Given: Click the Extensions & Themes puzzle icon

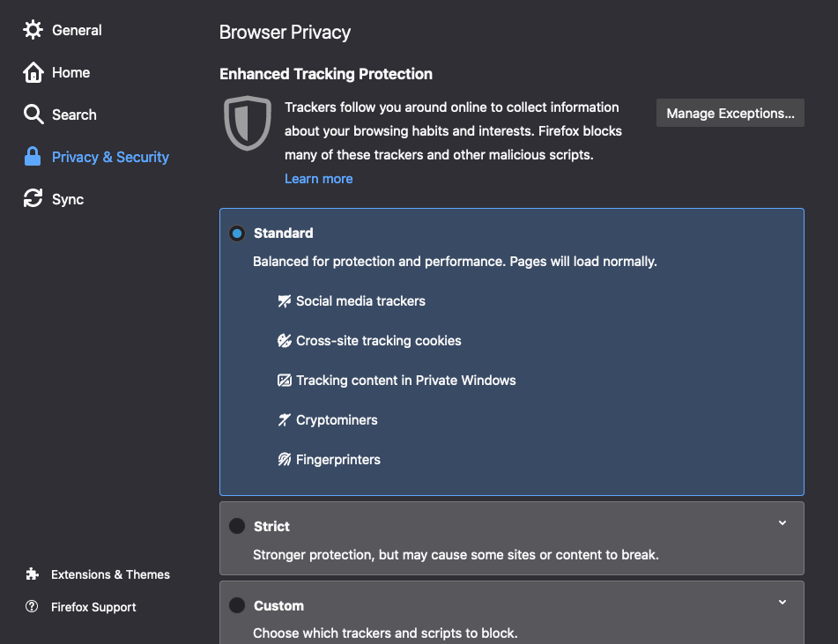Looking at the screenshot, I should [33, 574].
